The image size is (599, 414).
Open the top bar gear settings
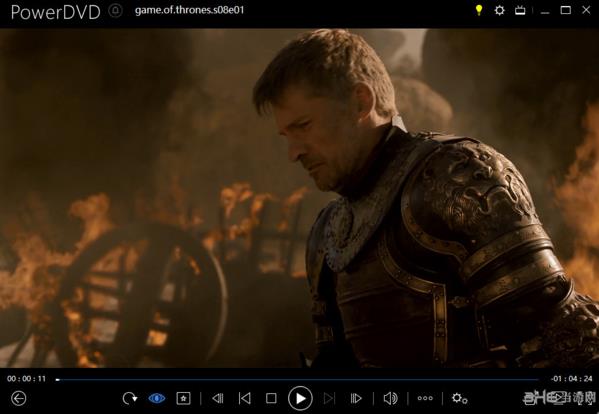[x=499, y=10]
